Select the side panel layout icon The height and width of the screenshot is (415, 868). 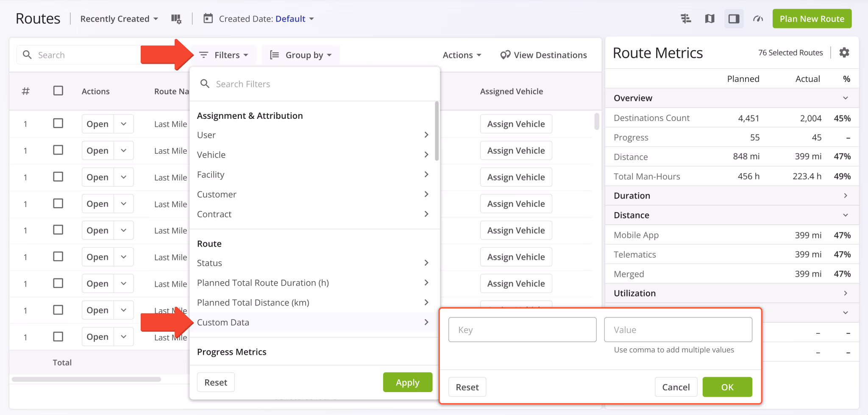[734, 18]
